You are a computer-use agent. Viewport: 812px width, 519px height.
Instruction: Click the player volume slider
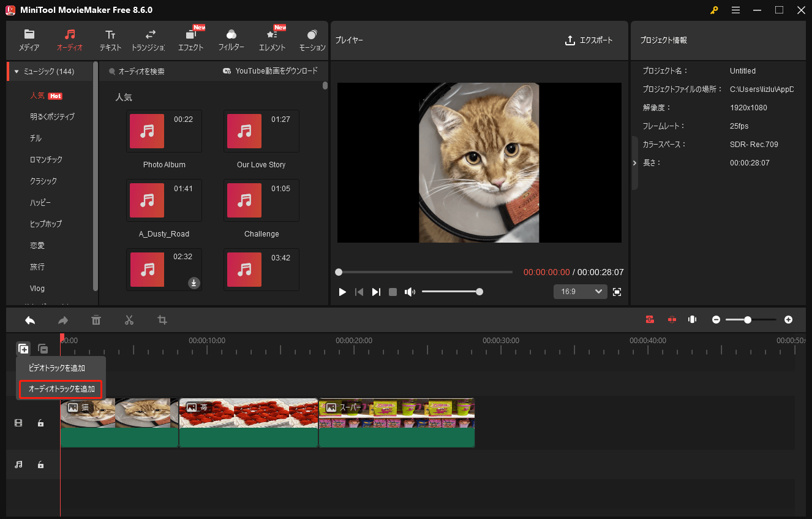coord(451,292)
